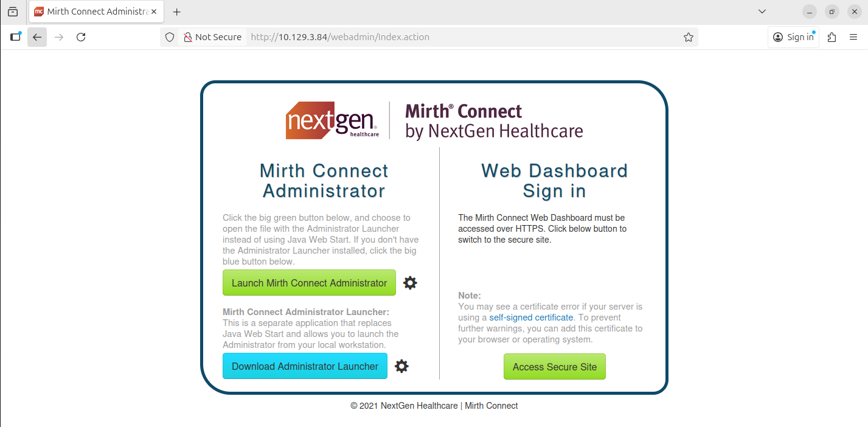Click the Not Secure connection indicator

tap(213, 37)
